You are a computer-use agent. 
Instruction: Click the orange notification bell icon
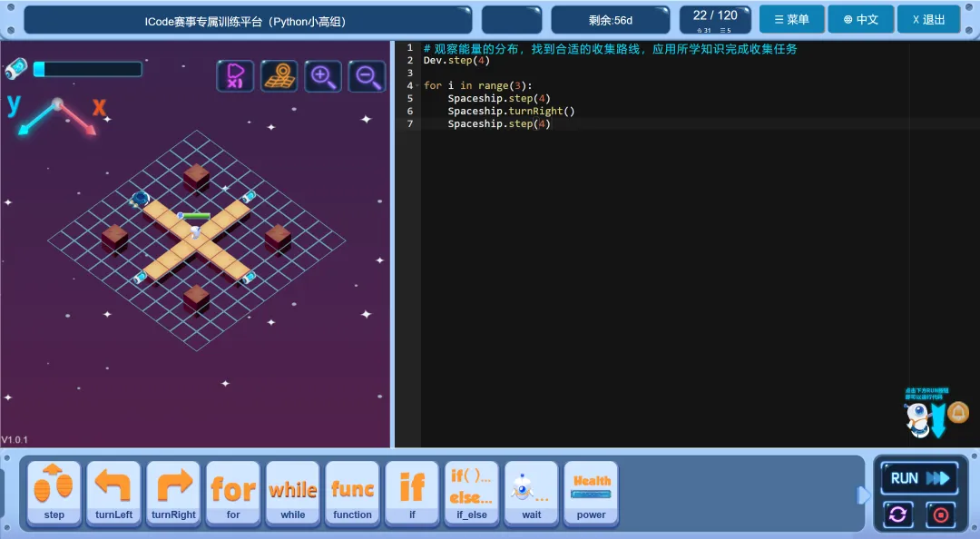[x=958, y=413]
